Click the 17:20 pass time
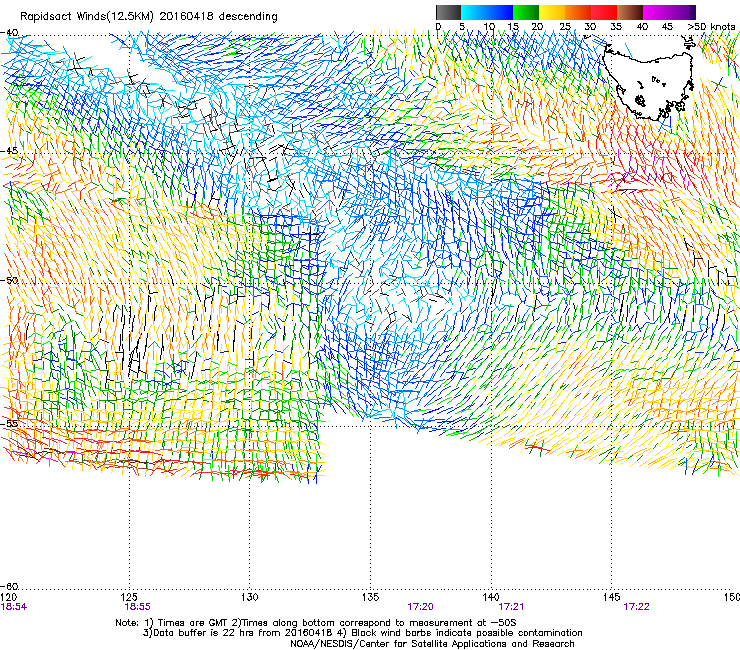The height and width of the screenshot is (650, 740). (420, 607)
